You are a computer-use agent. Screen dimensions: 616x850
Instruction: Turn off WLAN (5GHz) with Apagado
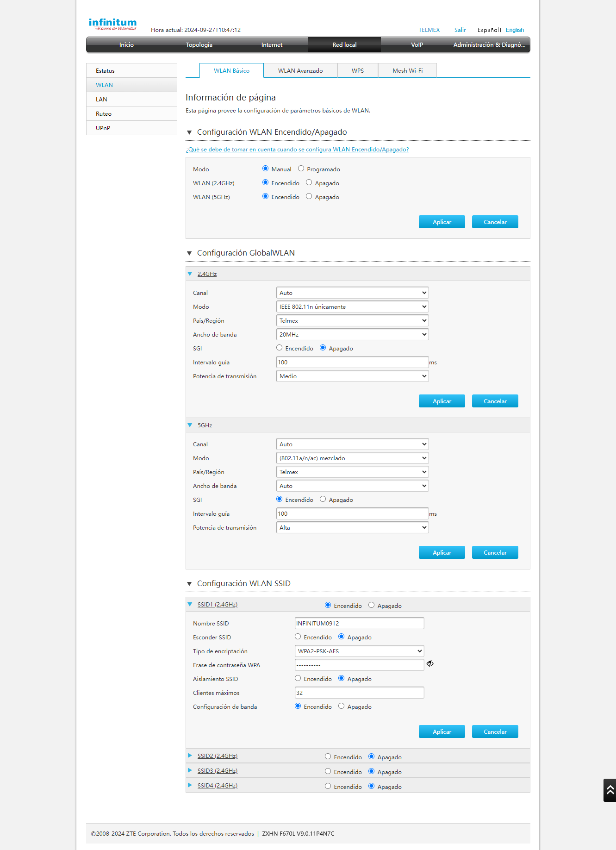pyautogui.click(x=309, y=196)
